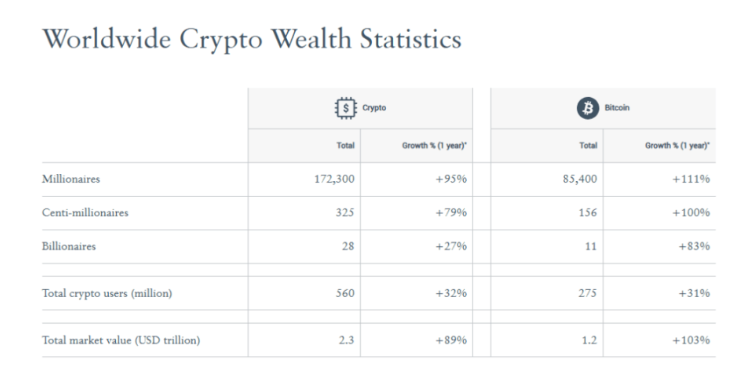Select the Millionaires row label

pos(71,180)
